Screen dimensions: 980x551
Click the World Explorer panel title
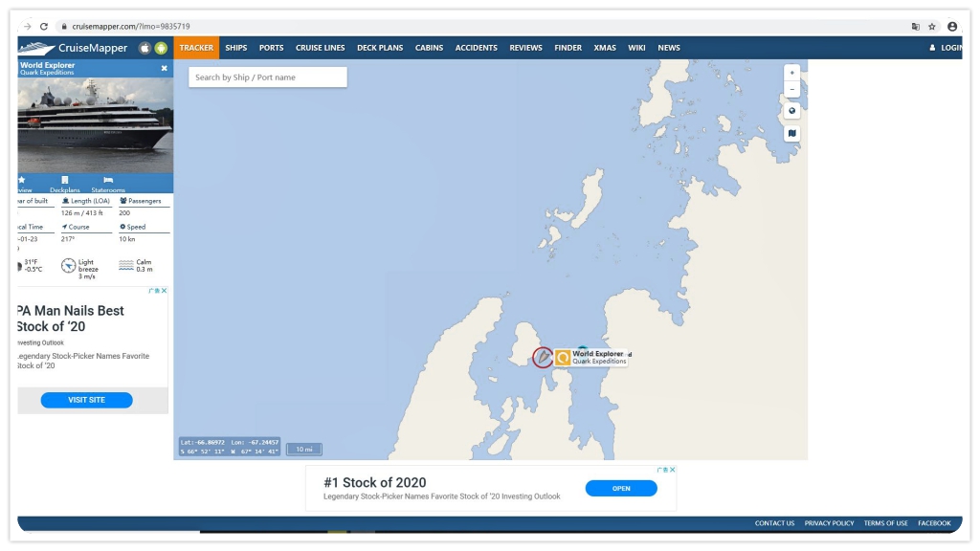click(x=48, y=65)
